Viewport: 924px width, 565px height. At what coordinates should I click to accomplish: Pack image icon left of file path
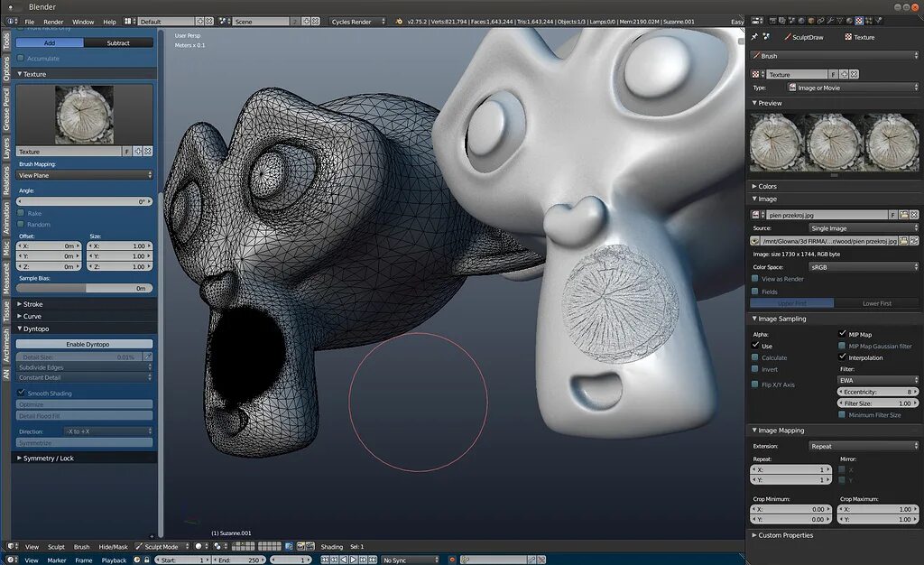pos(755,240)
